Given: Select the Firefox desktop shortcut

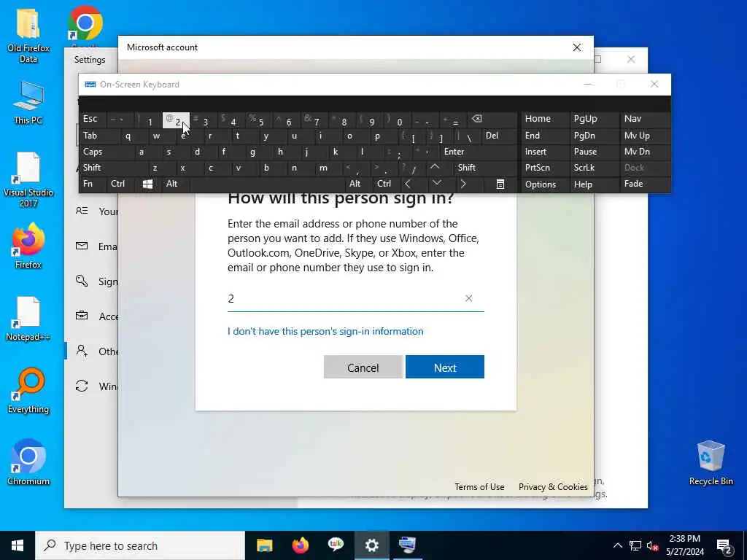Looking at the screenshot, I should (x=28, y=246).
